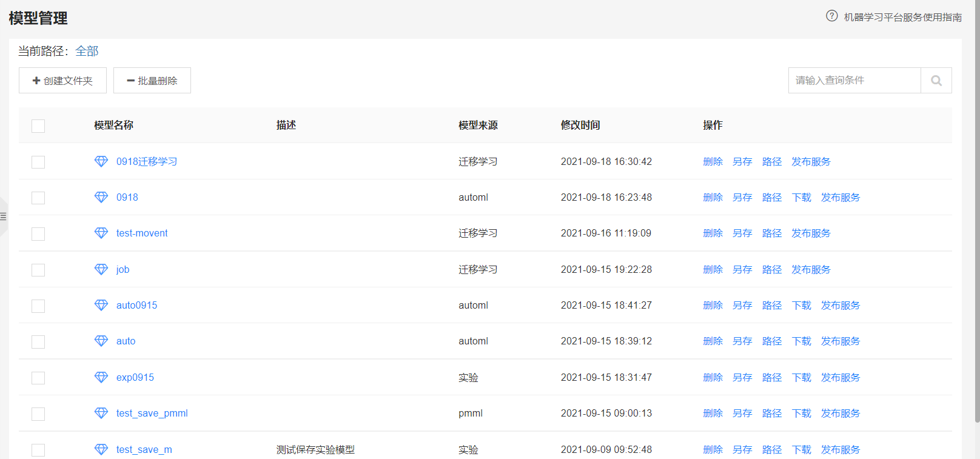Image resolution: width=980 pixels, height=459 pixels.
Task: Click pmml source cell
Action: click(471, 413)
